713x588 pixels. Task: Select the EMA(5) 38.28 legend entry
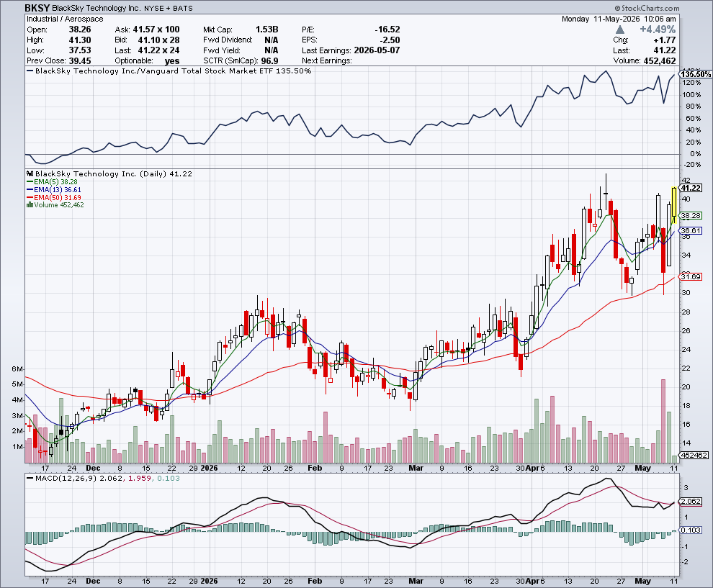click(52, 182)
